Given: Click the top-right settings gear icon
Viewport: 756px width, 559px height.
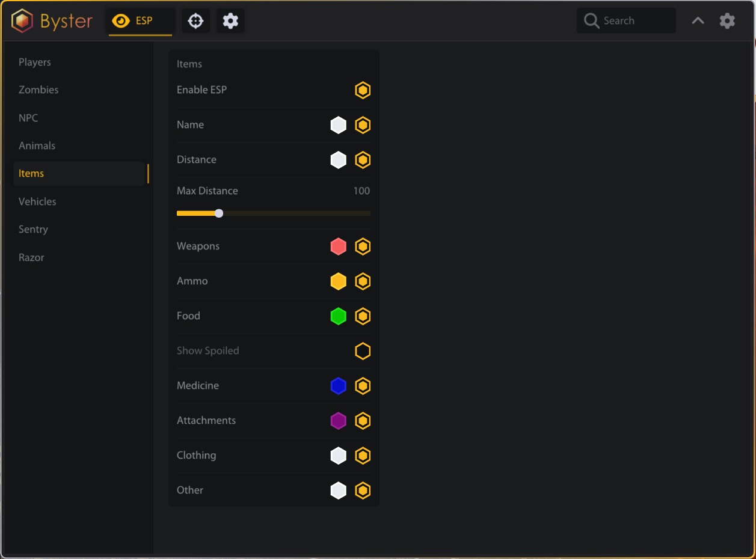Looking at the screenshot, I should tap(727, 21).
